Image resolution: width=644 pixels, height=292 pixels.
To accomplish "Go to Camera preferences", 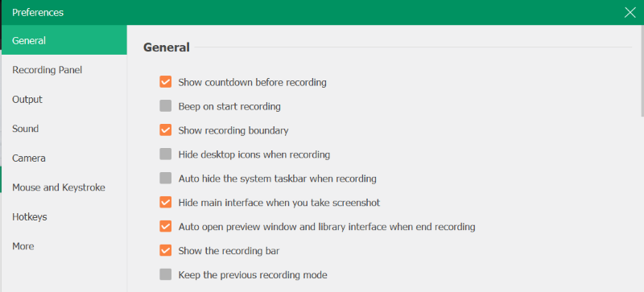I will [x=64, y=158].
